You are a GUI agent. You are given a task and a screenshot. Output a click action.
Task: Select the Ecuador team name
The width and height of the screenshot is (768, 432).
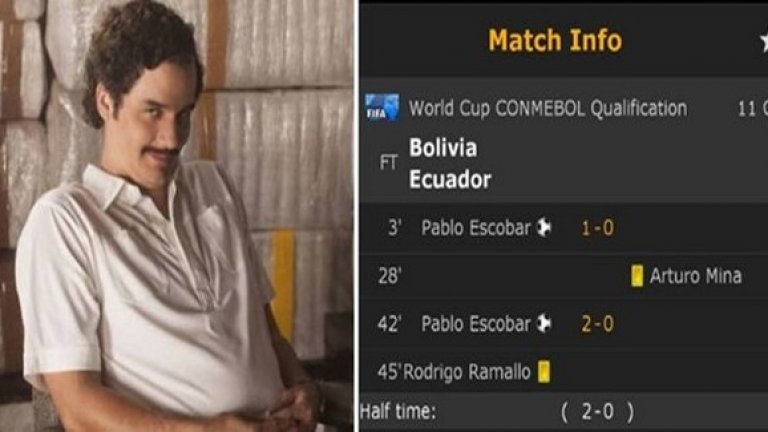pos(450,179)
